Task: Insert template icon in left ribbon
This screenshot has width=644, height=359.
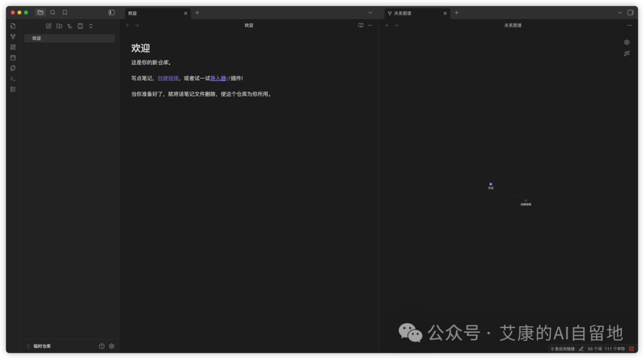Action: 13,68
